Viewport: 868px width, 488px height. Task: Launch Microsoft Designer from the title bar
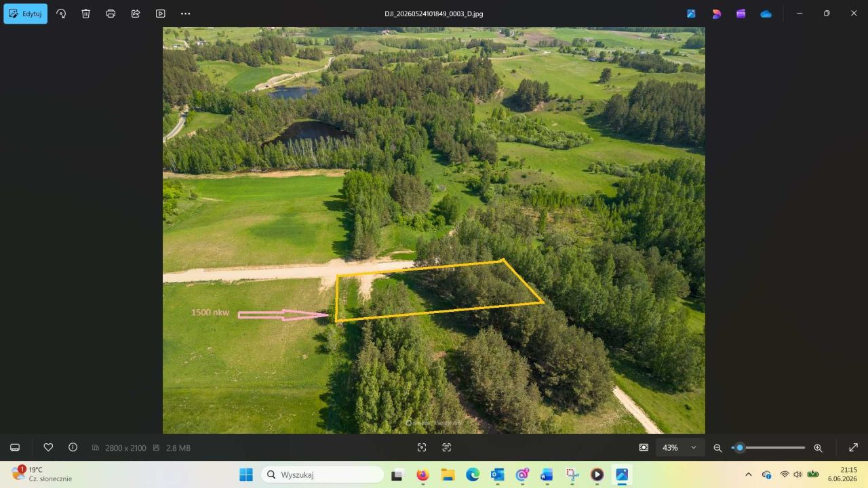point(716,14)
